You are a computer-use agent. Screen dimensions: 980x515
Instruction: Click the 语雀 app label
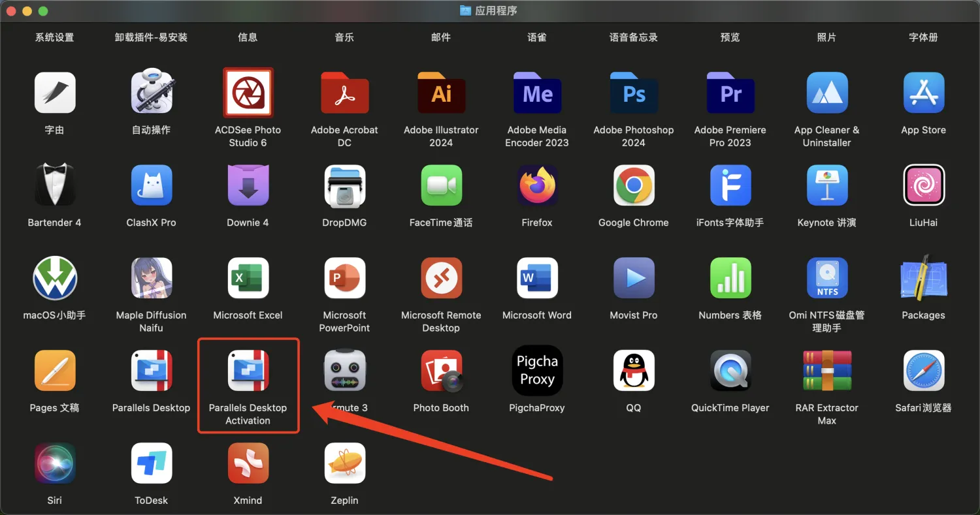[537, 37]
